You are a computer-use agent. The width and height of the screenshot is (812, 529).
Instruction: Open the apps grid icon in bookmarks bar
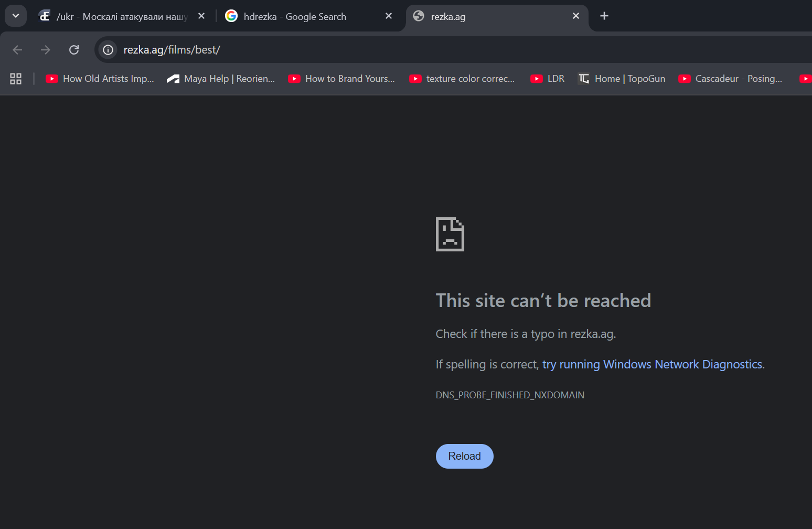click(16, 79)
